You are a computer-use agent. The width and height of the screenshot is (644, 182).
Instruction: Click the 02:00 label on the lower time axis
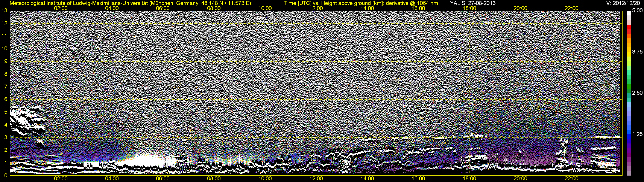(61, 179)
